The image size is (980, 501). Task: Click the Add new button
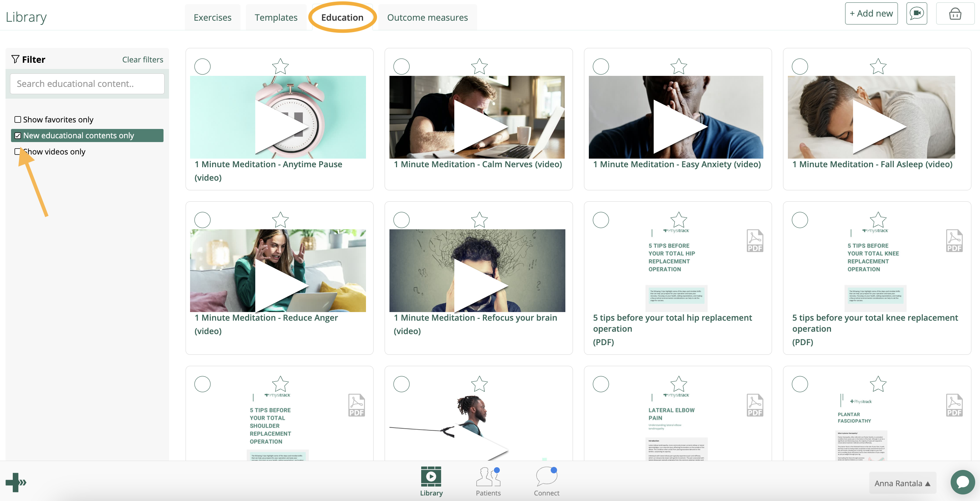[871, 14]
